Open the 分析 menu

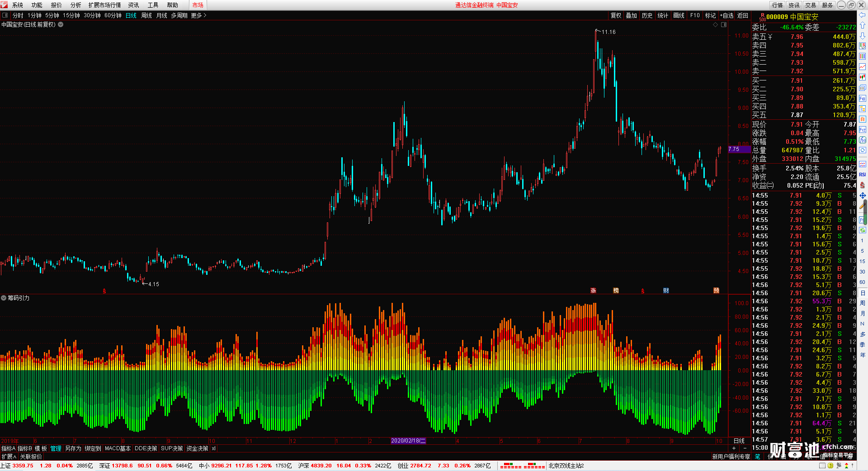tap(76, 5)
